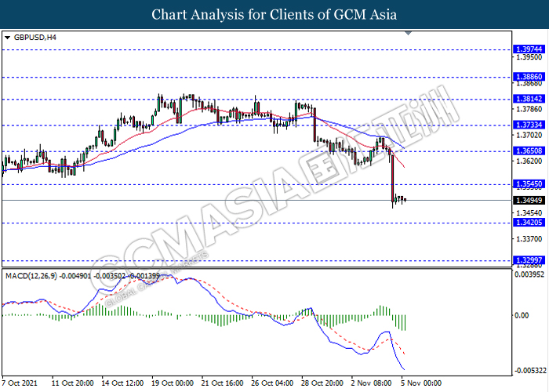Click the GBPUSD,H4 chart title text
Screen dimensions: 549x392
[35, 38]
